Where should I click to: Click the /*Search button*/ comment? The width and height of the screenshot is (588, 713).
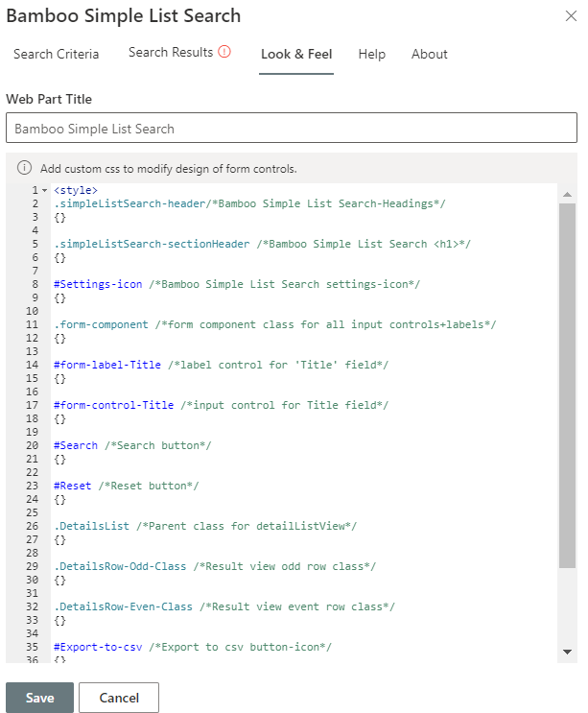pyautogui.click(x=158, y=445)
